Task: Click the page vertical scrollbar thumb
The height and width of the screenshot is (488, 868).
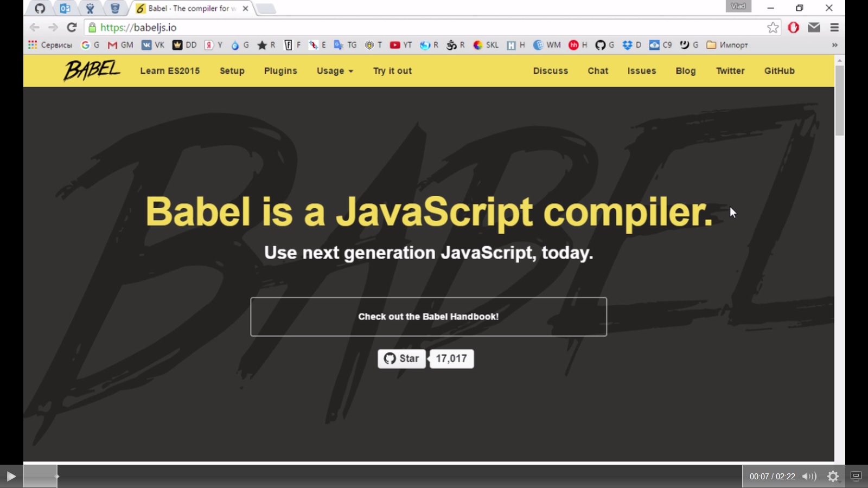Action: pos(840,100)
